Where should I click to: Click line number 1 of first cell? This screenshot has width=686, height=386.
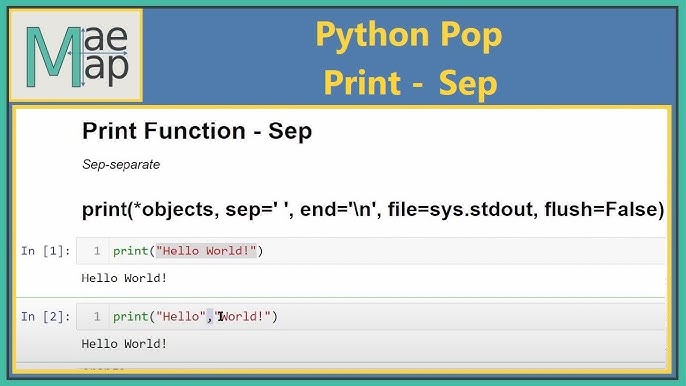pos(97,251)
